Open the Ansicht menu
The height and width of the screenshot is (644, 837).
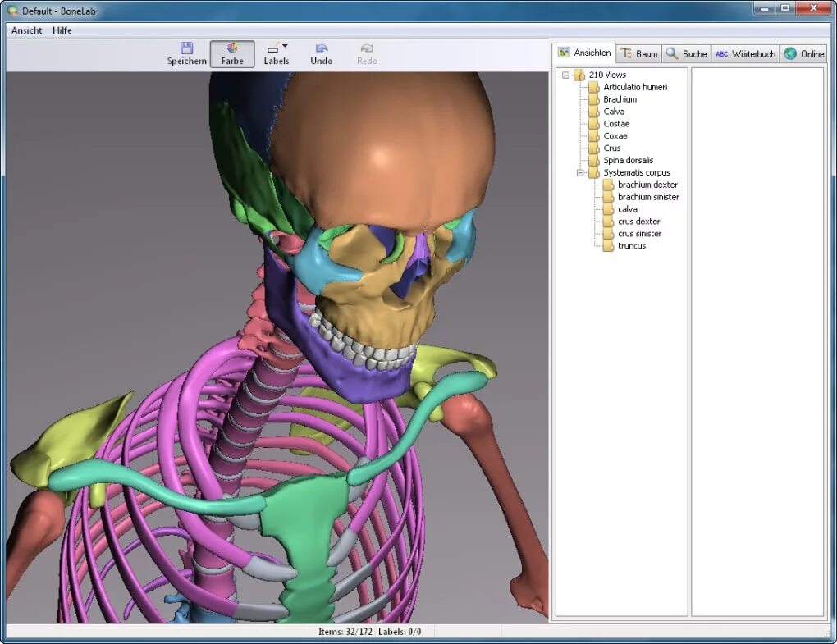click(x=27, y=30)
